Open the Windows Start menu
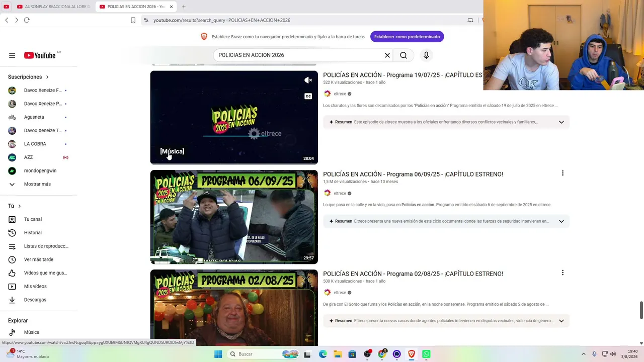 coord(218,354)
